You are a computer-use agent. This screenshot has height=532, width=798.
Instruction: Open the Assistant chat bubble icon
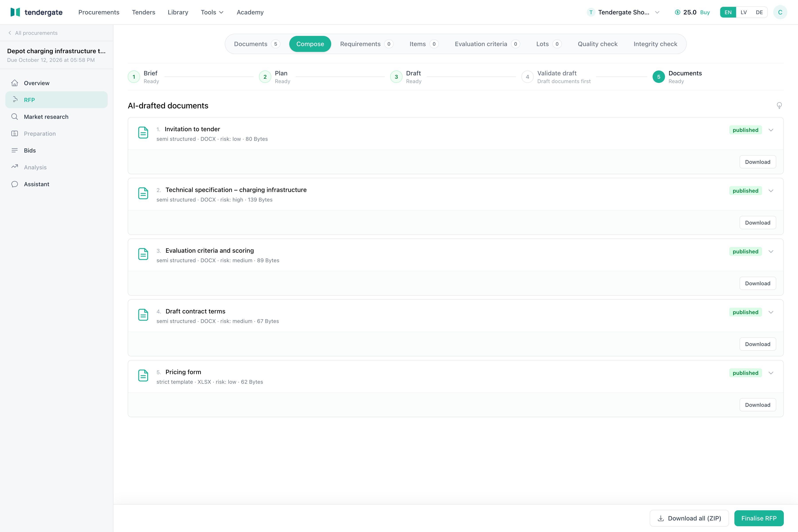pos(15,184)
